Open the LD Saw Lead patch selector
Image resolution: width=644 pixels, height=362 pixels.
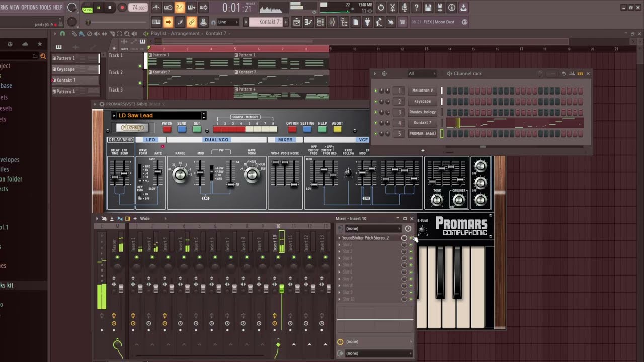click(158, 115)
